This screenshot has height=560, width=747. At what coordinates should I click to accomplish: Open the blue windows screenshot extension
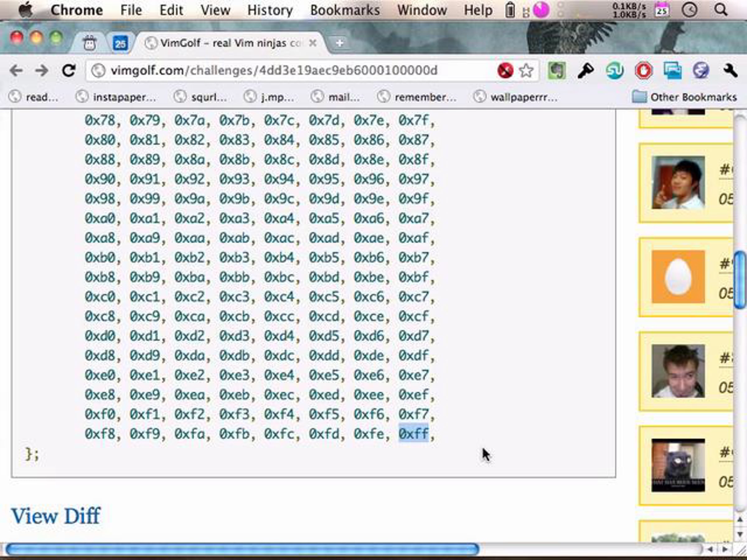click(x=672, y=71)
